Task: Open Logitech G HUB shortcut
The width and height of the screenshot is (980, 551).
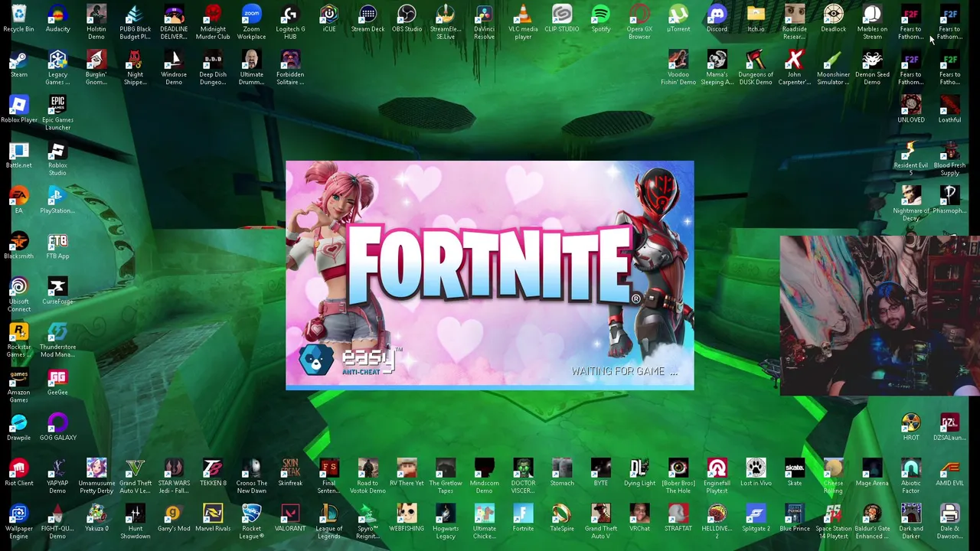Action: (290, 22)
